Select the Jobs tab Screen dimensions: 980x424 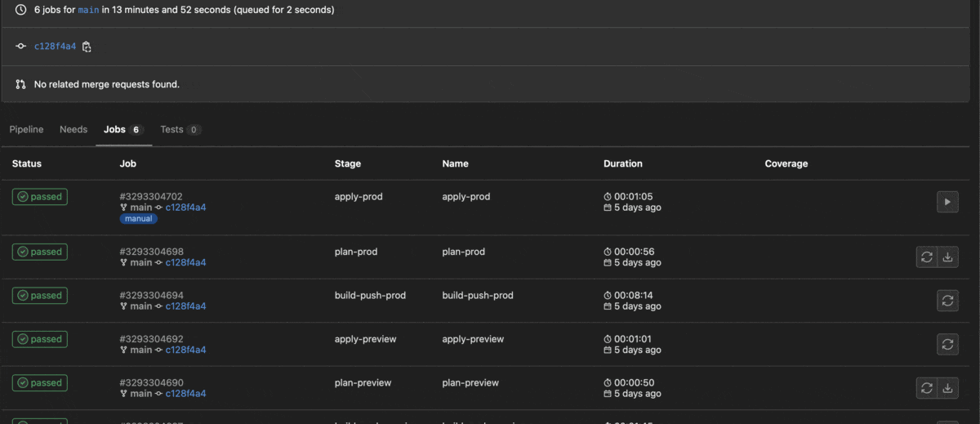coord(123,129)
